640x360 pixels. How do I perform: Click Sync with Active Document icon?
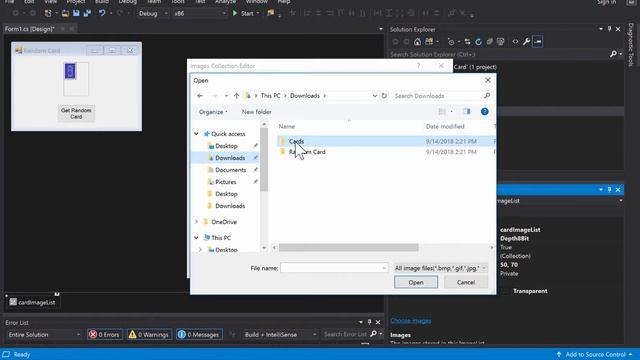tap(467, 42)
